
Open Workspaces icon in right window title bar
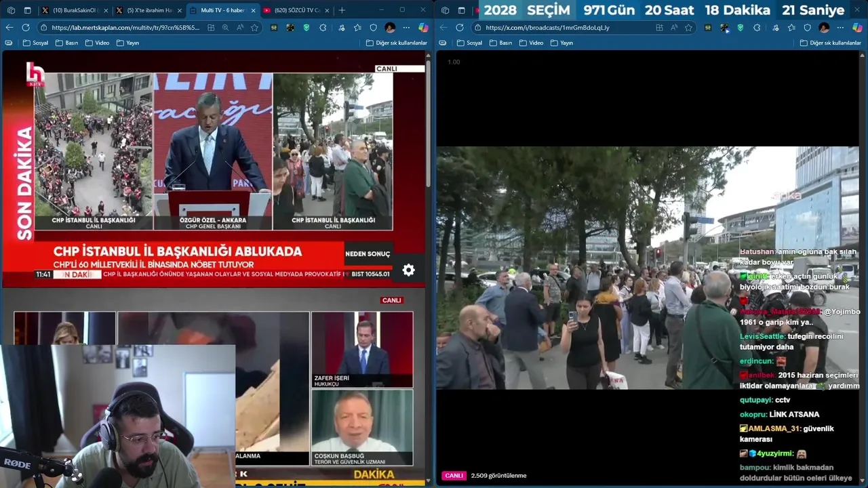pos(444,10)
